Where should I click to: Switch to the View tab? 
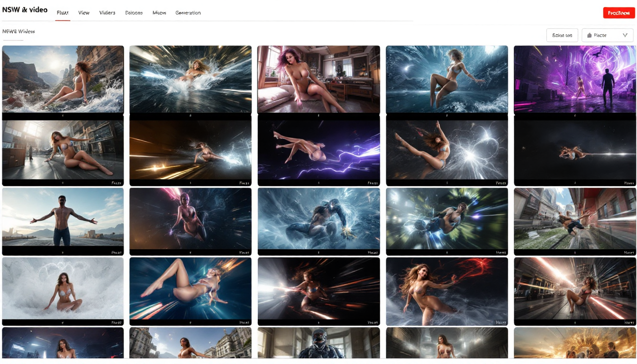[x=84, y=13]
